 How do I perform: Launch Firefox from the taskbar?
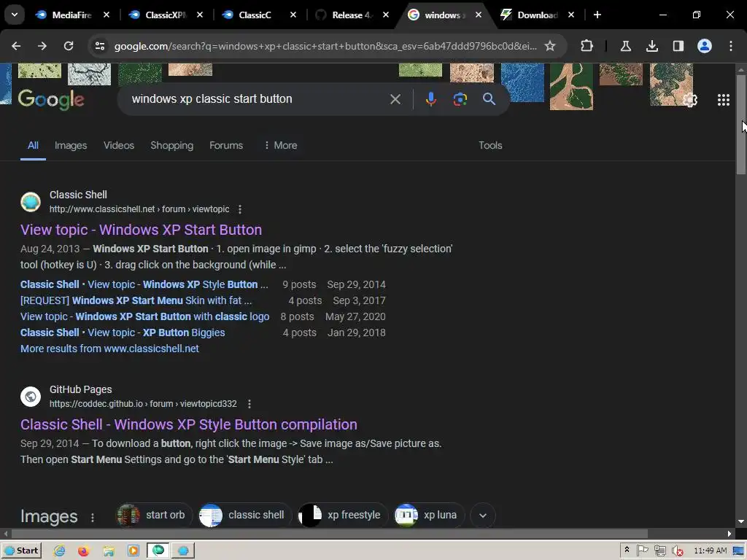pos(84,551)
